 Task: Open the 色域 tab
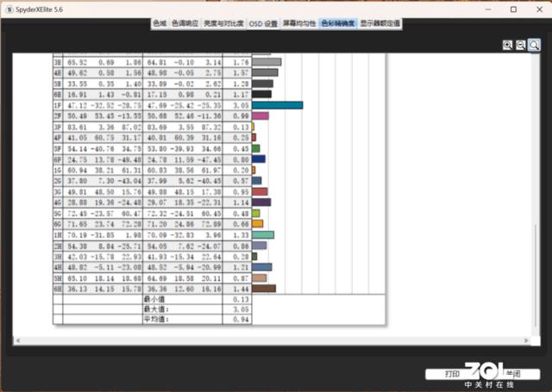click(x=160, y=23)
